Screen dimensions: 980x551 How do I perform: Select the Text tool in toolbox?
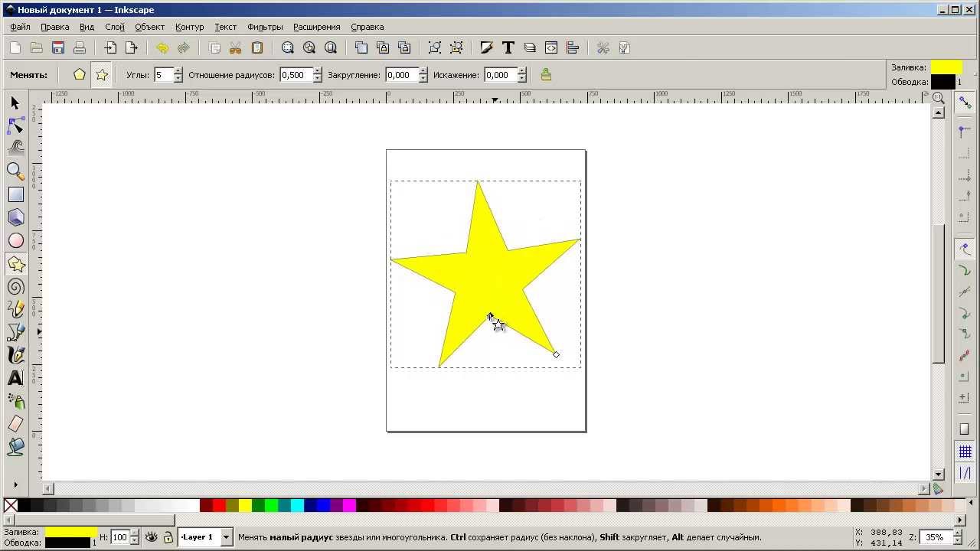(x=15, y=378)
